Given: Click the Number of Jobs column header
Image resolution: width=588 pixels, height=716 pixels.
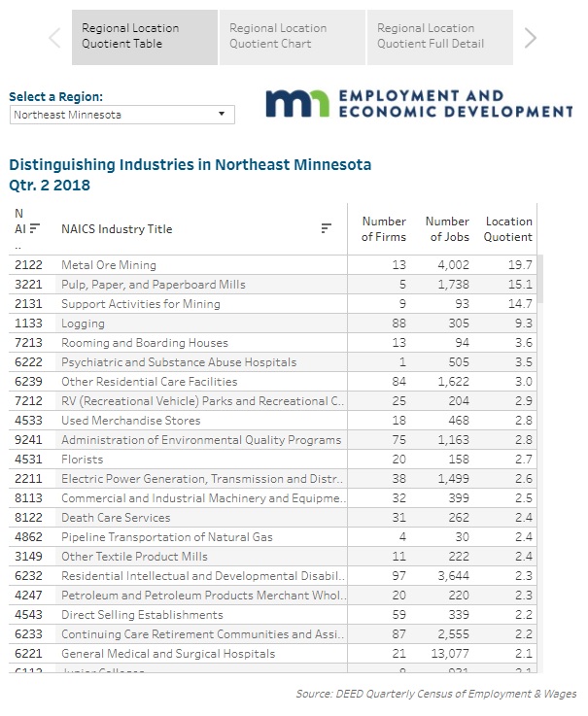Looking at the screenshot, I should click(x=447, y=229).
